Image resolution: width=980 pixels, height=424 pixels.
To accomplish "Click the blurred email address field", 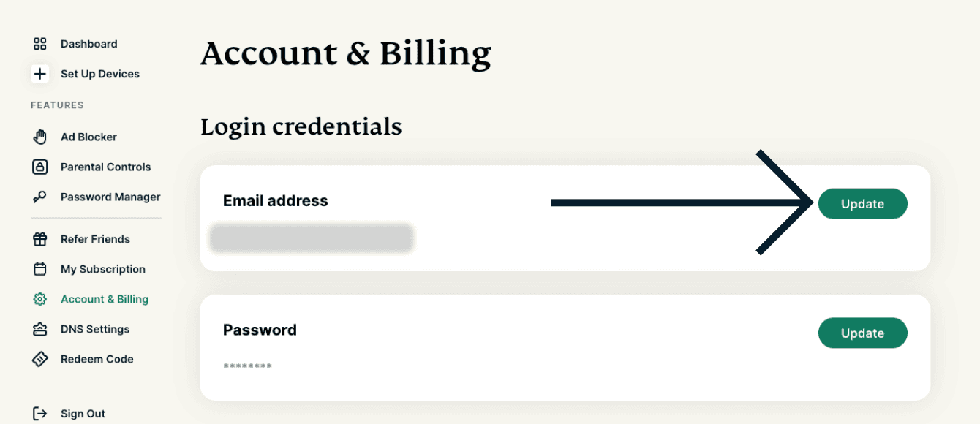I will [x=312, y=239].
